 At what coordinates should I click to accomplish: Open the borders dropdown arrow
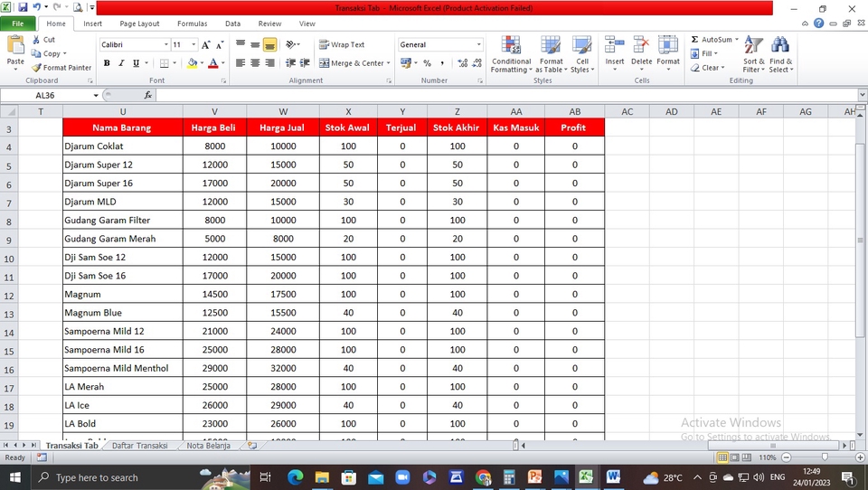tap(175, 63)
